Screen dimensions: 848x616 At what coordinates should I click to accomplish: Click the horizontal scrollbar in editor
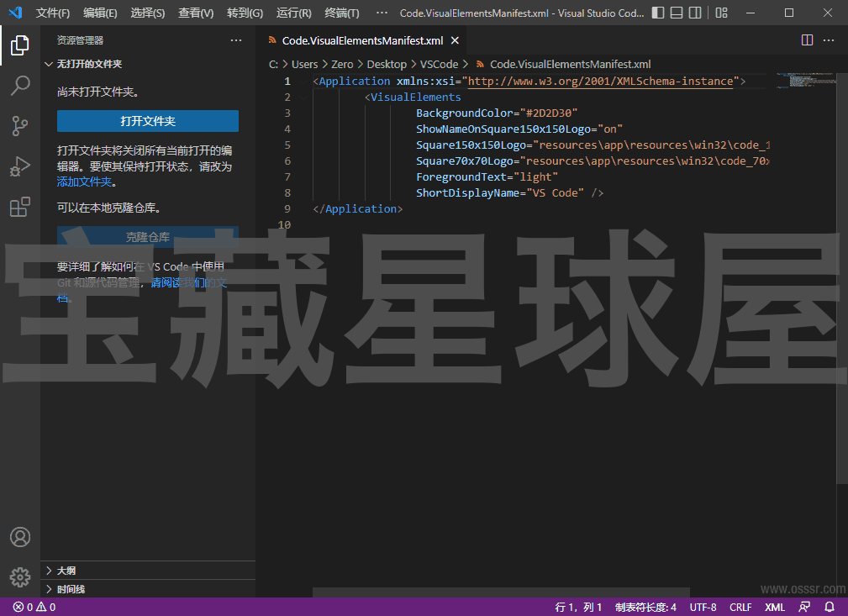(501, 592)
